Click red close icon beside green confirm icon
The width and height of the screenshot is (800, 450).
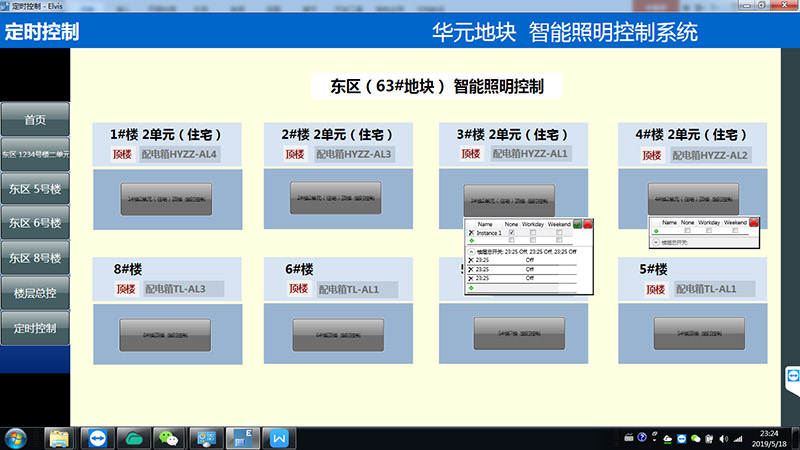588,224
